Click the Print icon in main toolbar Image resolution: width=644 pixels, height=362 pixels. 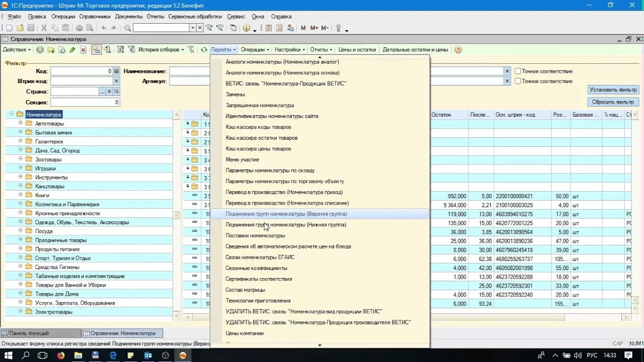(x=79, y=28)
